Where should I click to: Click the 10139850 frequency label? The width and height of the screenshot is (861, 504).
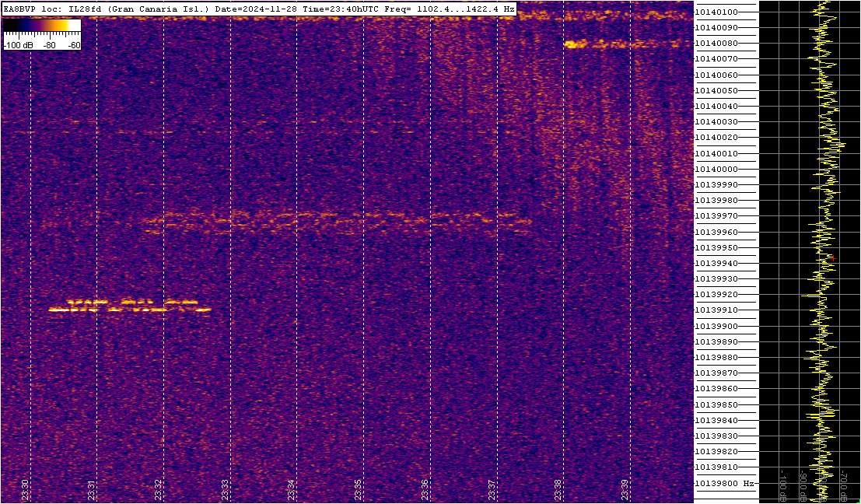tap(716, 405)
